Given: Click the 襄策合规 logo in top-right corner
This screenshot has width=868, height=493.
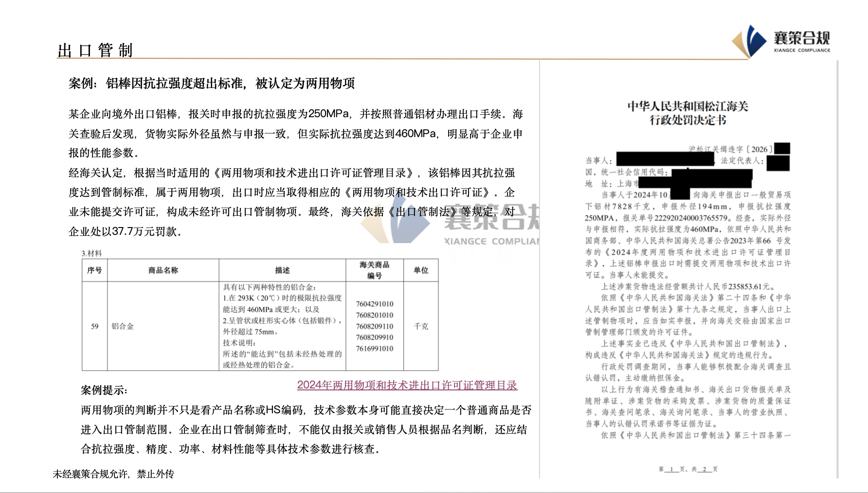Looking at the screenshot, I should 781,41.
